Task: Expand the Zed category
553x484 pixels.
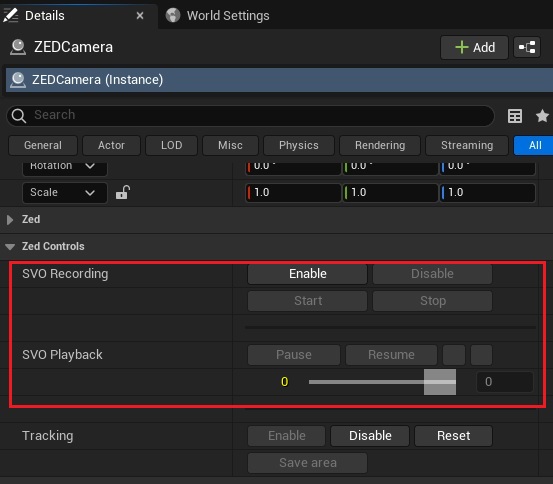Action: tap(10, 220)
